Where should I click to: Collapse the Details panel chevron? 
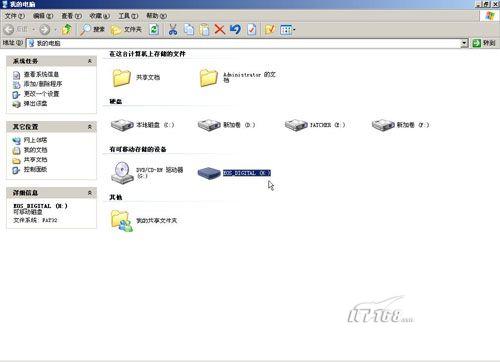[90, 193]
